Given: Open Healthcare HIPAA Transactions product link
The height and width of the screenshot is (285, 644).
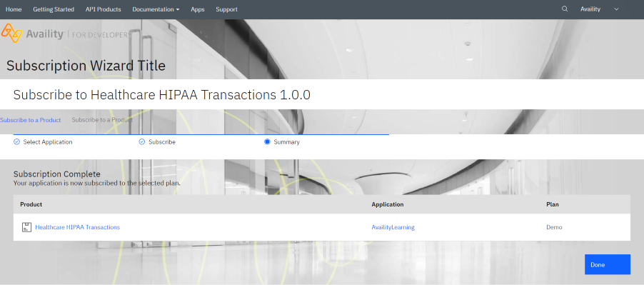Looking at the screenshot, I should [x=78, y=227].
